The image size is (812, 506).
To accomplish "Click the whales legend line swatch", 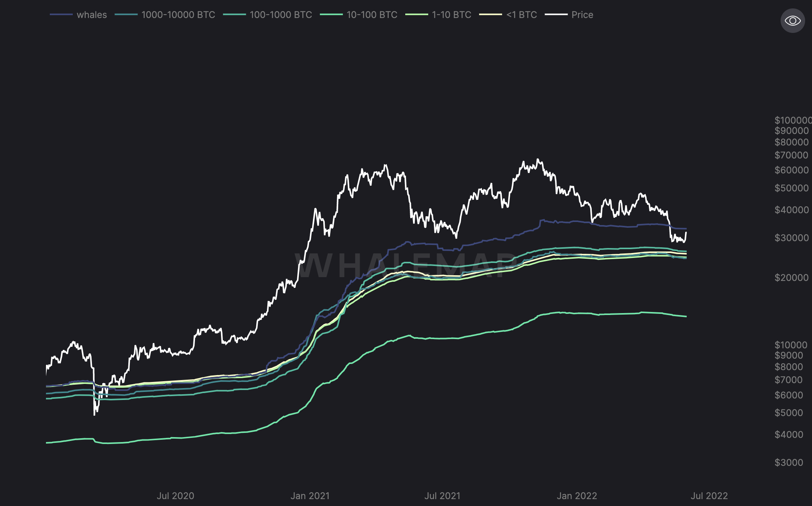I will (61, 15).
